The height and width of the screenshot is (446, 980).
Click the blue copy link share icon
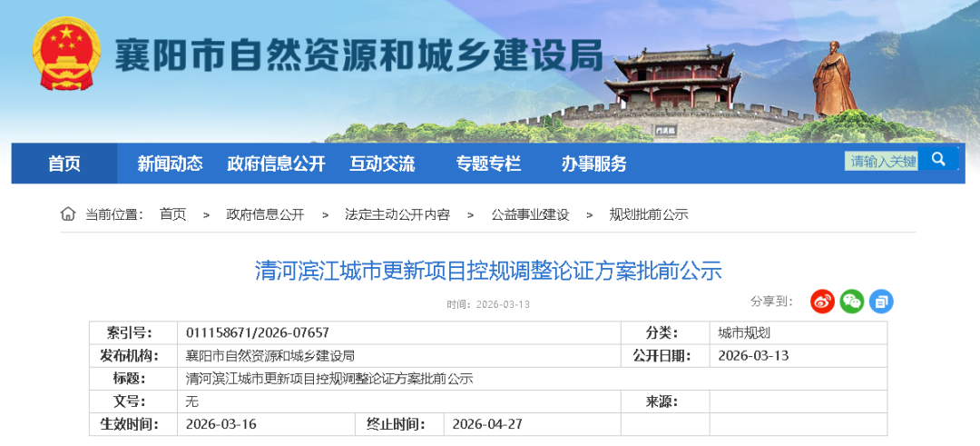(x=881, y=302)
